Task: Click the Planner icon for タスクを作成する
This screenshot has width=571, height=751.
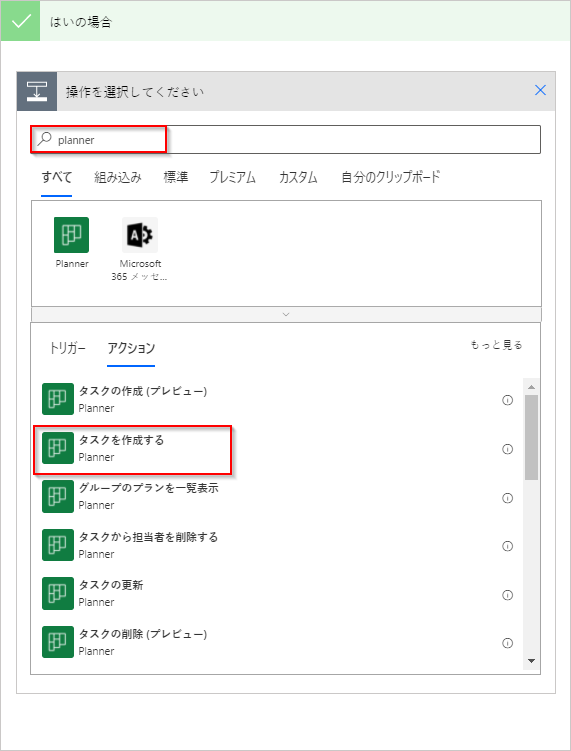Action: point(58,448)
